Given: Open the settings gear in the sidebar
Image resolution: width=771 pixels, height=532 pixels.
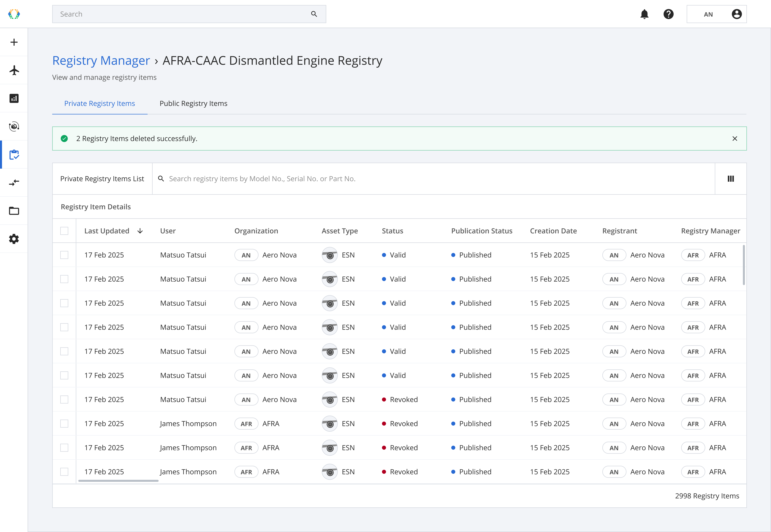Looking at the screenshot, I should [14, 239].
